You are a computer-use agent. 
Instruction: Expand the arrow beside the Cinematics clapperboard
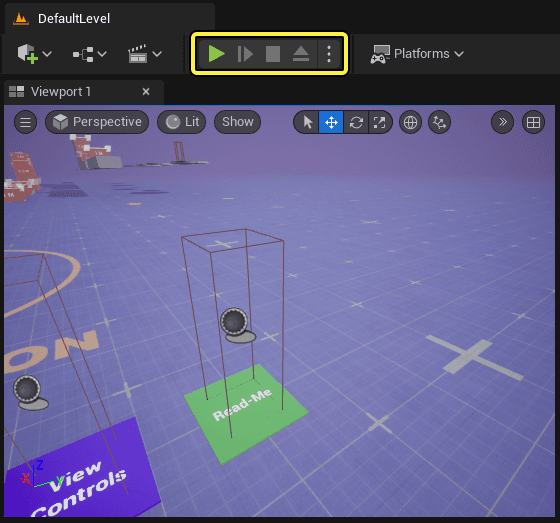point(157,54)
